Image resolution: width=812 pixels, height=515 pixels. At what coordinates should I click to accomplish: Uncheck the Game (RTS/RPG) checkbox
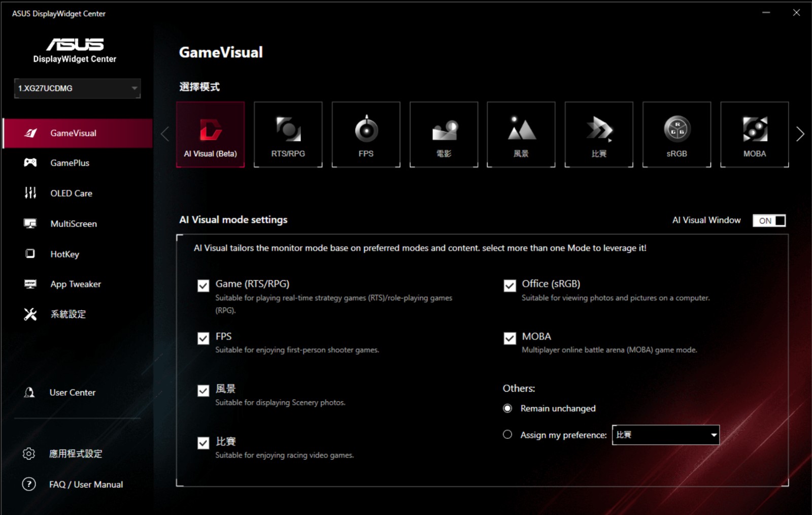pyautogui.click(x=204, y=285)
